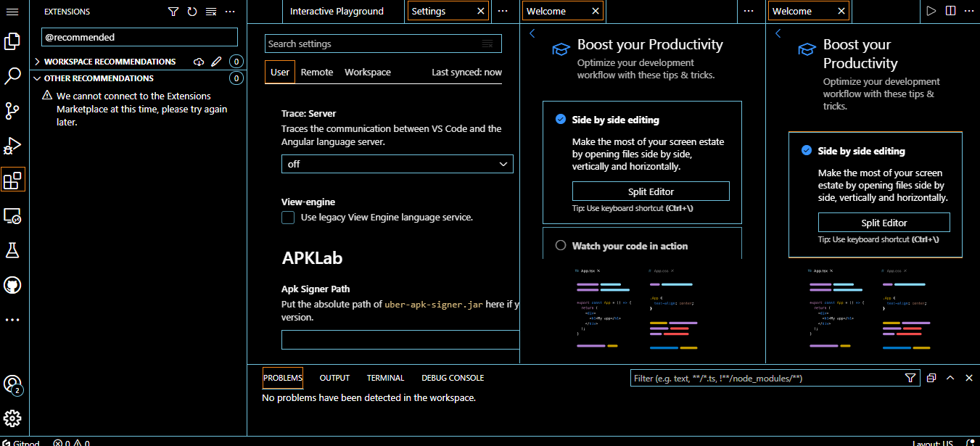The image size is (980, 446).
Task: Go back in the middle Welcome editor
Action: 532,33
